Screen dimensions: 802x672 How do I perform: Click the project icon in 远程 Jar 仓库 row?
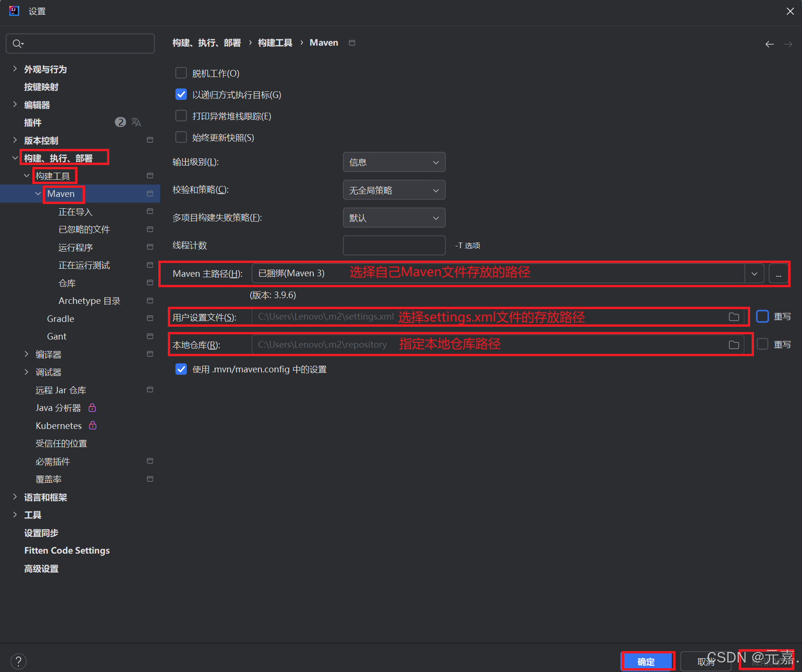150,390
